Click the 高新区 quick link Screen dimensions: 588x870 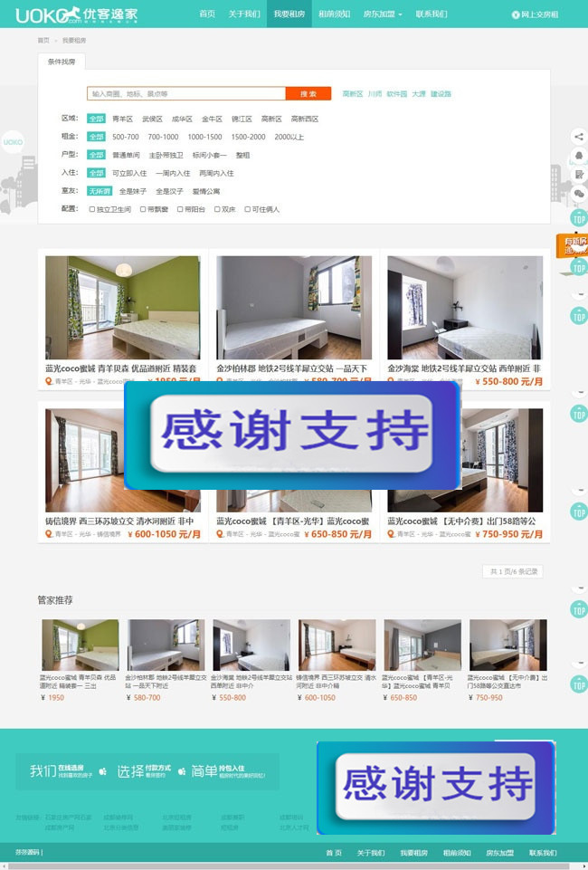tap(352, 93)
